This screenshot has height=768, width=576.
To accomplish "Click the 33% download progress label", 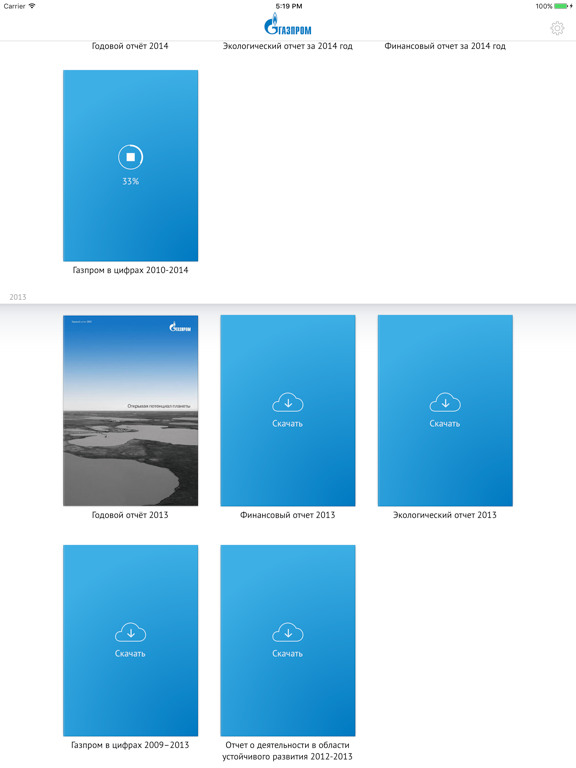I will (130, 181).
